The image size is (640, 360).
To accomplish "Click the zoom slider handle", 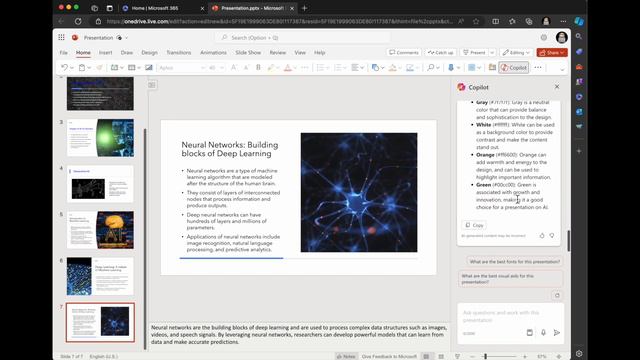I will 485,356.
